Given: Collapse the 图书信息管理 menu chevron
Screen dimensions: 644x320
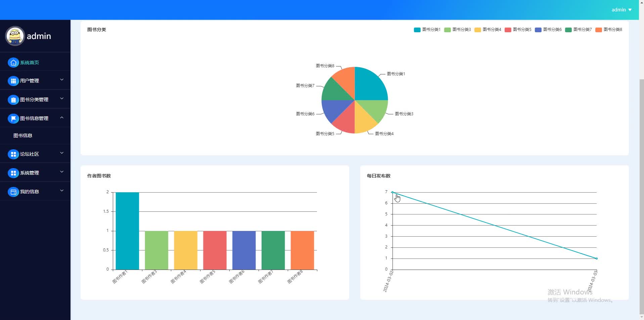Looking at the screenshot, I should (62, 117).
